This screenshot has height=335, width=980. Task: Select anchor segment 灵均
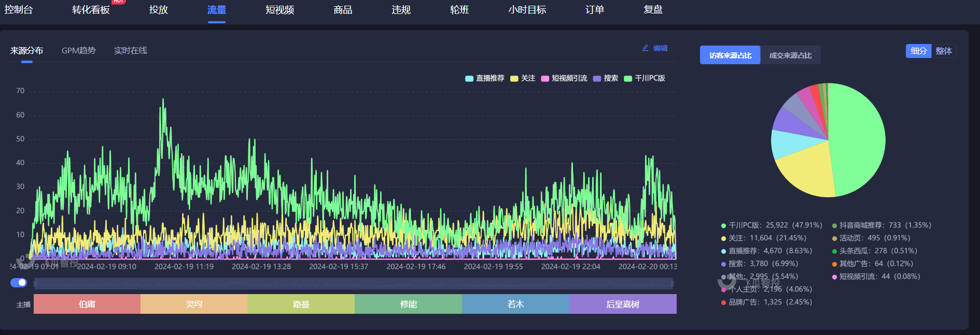pos(194,304)
